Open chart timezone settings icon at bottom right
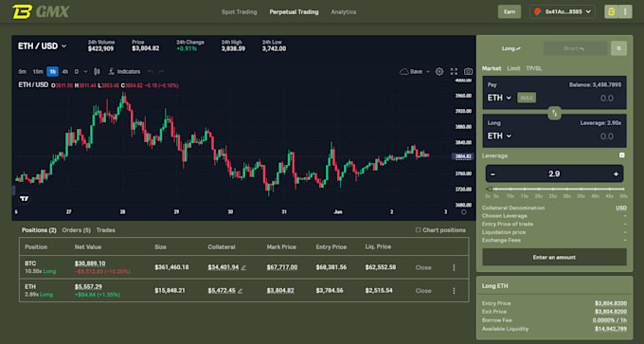This screenshot has width=644, height=344. pyautogui.click(x=464, y=212)
